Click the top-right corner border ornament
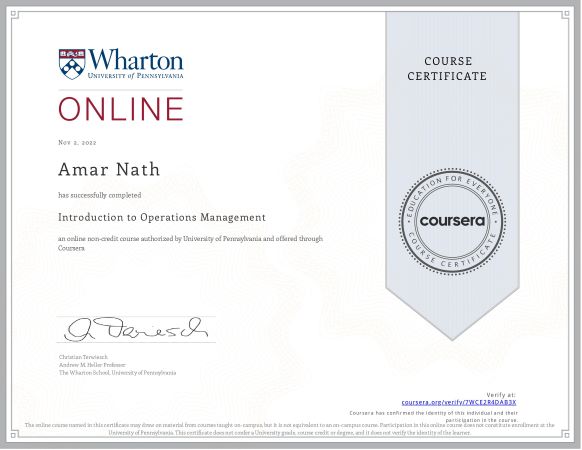 click(x=566, y=14)
